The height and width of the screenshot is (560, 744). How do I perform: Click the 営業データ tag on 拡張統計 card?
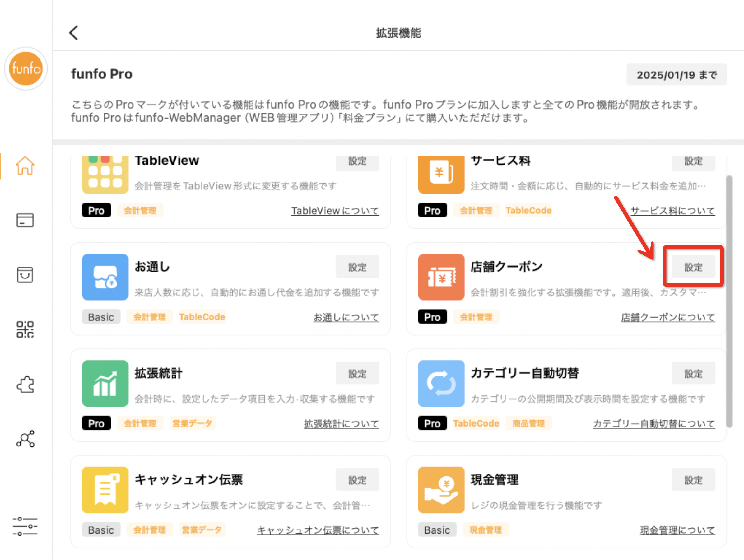tap(192, 423)
